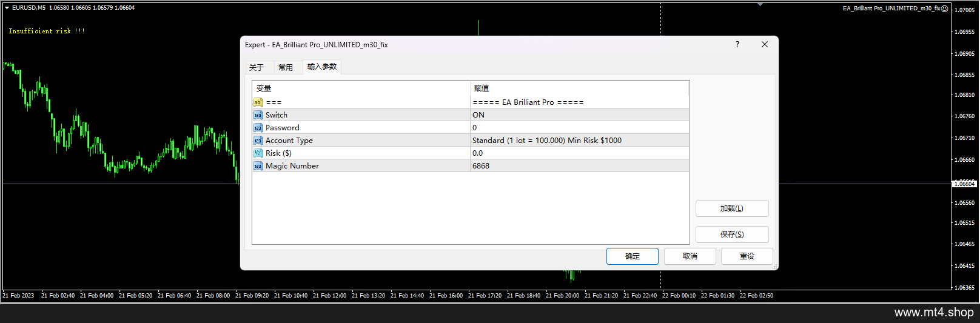Click the Account Type variable name
The height and width of the screenshot is (323, 980).
(x=289, y=141)
